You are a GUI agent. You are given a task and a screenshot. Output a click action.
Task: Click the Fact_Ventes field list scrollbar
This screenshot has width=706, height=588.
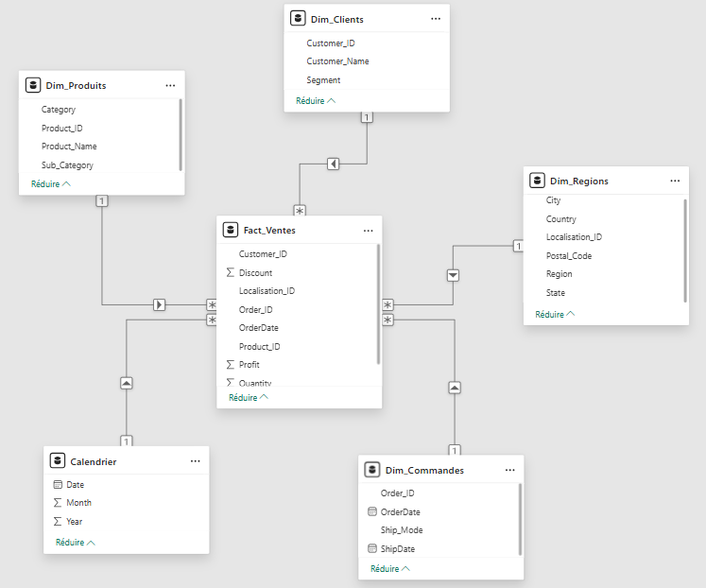pos(378,303)
